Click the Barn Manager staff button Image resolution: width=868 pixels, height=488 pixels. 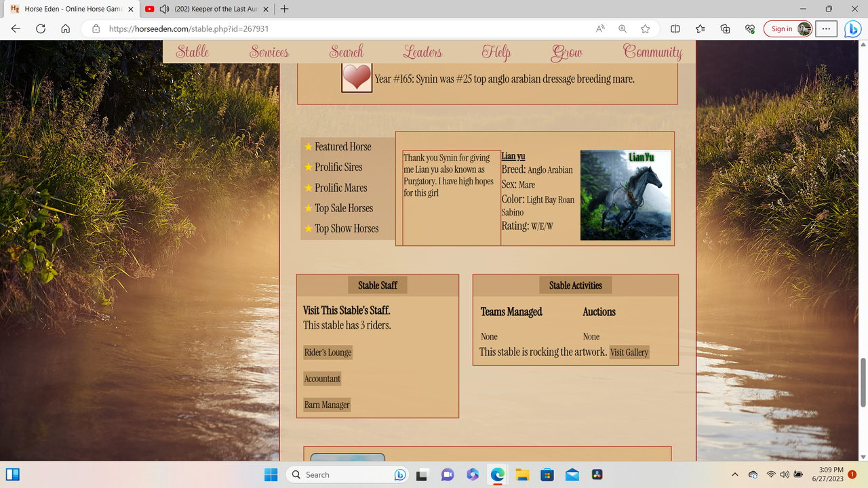[327, 404]
